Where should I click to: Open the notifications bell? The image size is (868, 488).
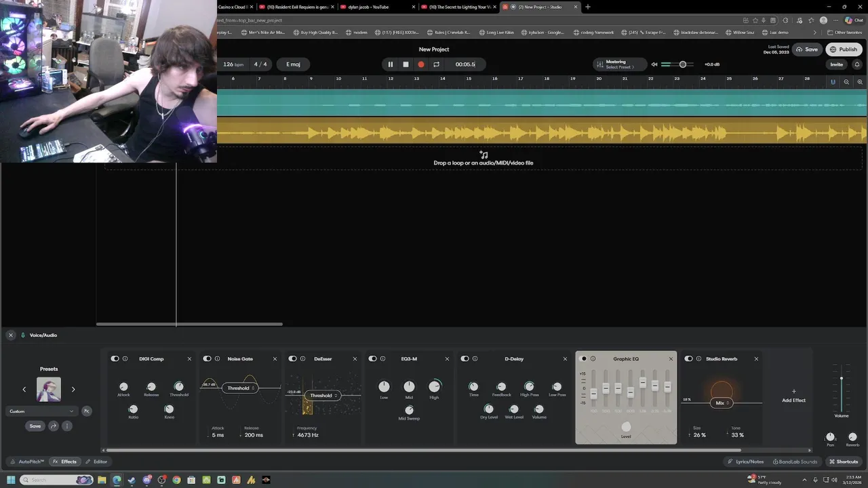click(x=856, y=64)
